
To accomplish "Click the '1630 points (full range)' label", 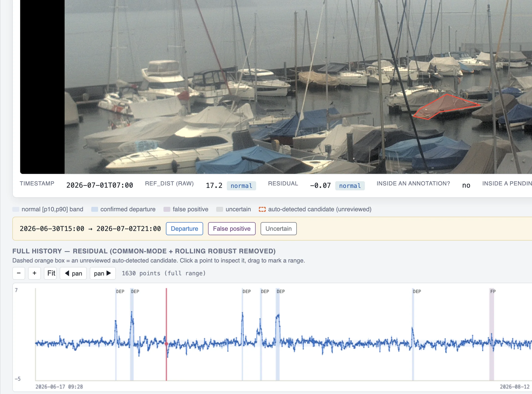I will tap(164, 273).
